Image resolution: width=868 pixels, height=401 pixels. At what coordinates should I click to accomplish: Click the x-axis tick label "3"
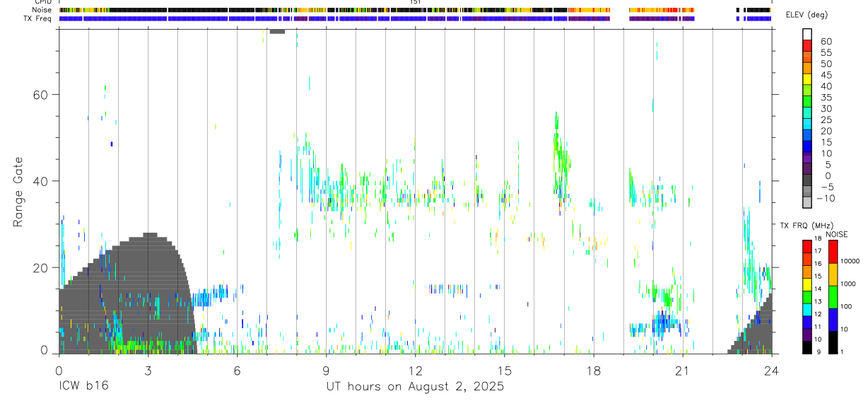(x=148, y=370)
